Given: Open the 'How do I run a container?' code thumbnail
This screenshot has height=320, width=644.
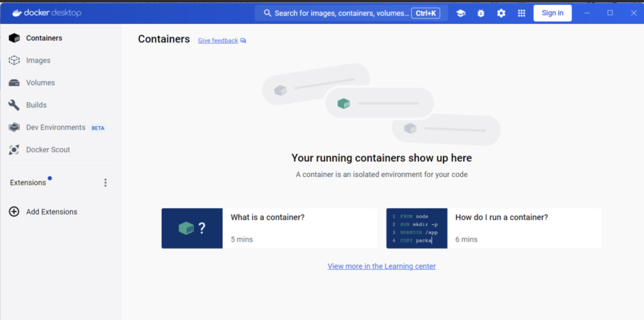Looking at the screenshot, I should (x=417, y=228).
